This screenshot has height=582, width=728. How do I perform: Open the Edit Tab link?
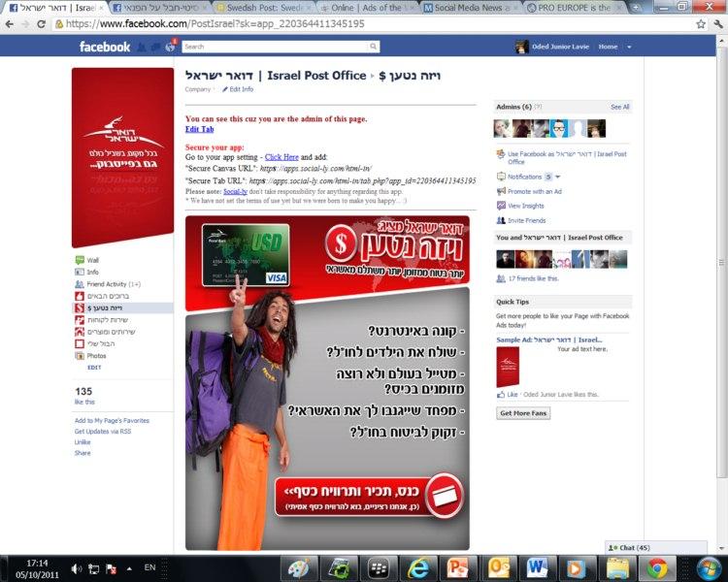point(200,129)
